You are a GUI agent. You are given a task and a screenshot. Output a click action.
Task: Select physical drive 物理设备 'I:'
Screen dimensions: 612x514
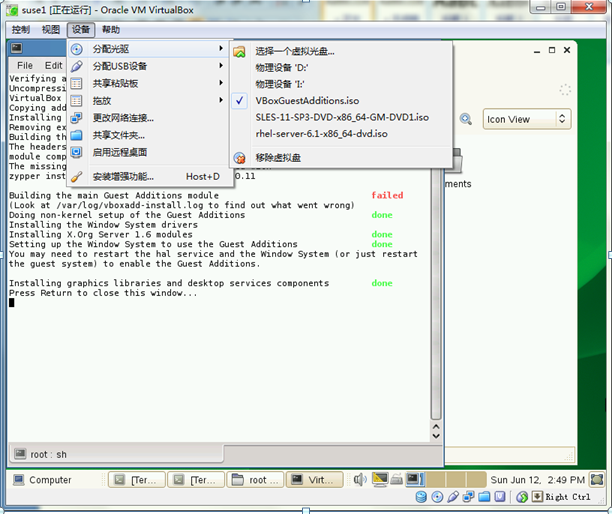[x=341, y=84]
